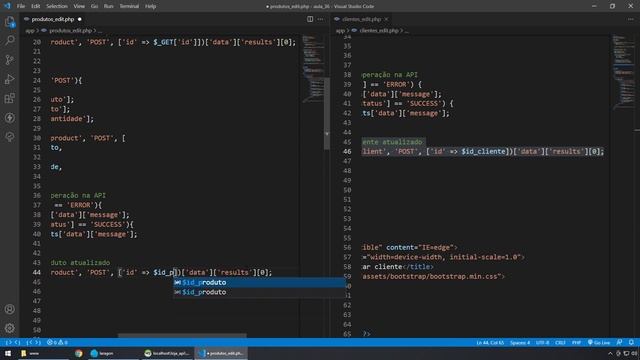The image size is (640, 360).
Task: Click $_GET variable on line 20
Action: [163, 42]
